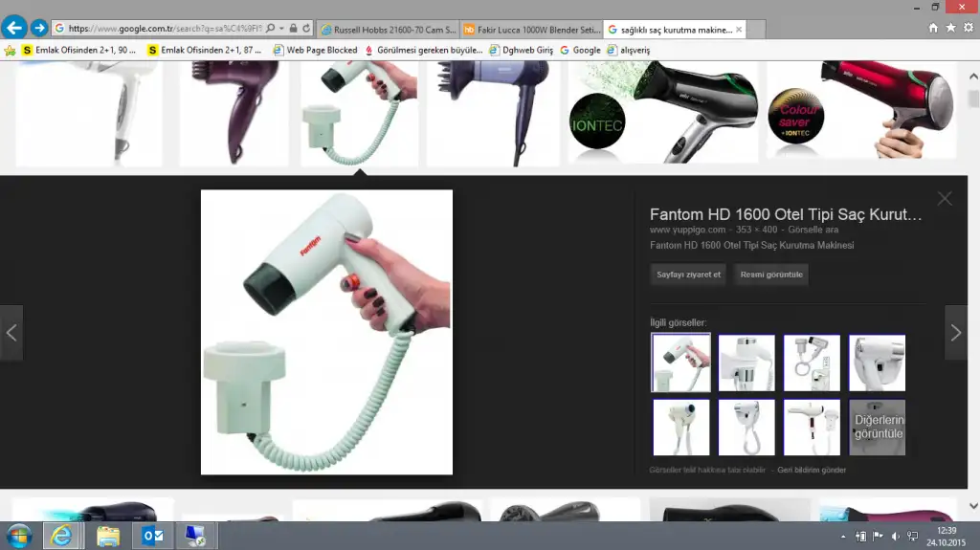Open the 'Diğerlerini görüntüle' related images tile

tap(877, 428)
